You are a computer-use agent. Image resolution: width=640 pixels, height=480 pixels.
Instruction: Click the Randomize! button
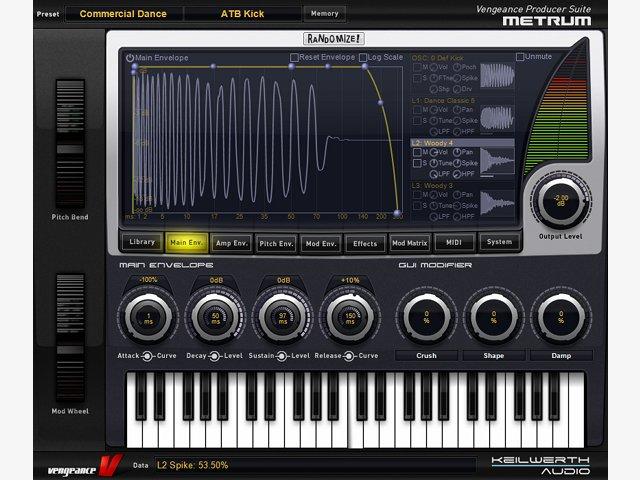(x=334, y=39)
